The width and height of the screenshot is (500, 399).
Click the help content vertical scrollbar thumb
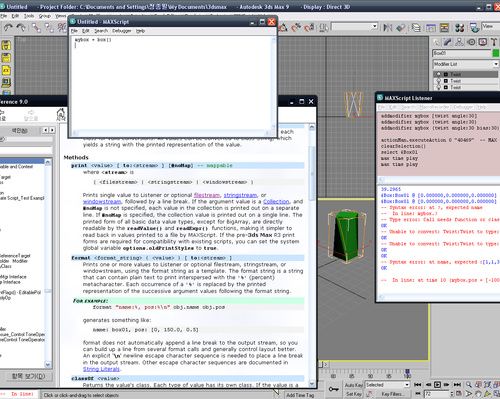pos(312,173)
